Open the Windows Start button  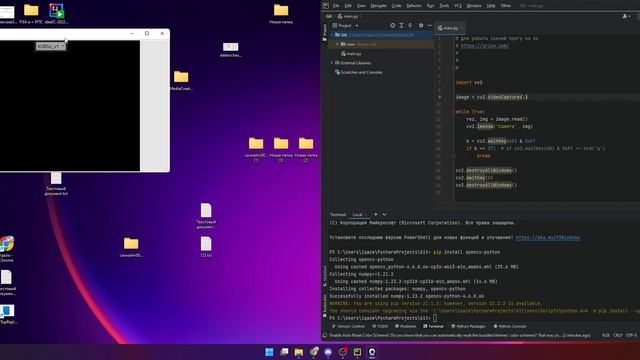269,352
